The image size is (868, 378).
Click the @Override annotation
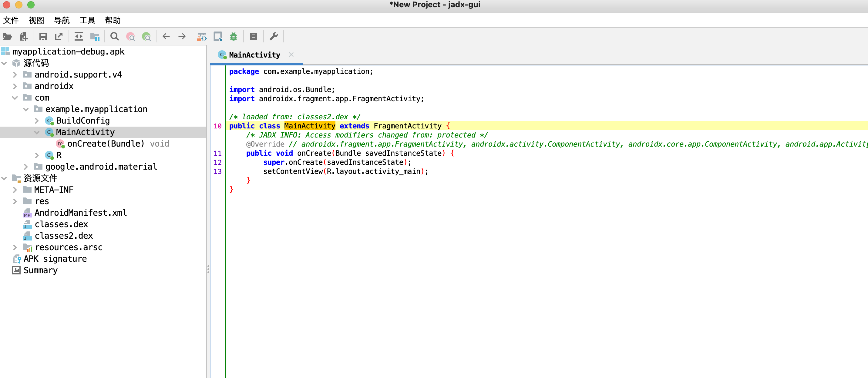tap(265, 144)
